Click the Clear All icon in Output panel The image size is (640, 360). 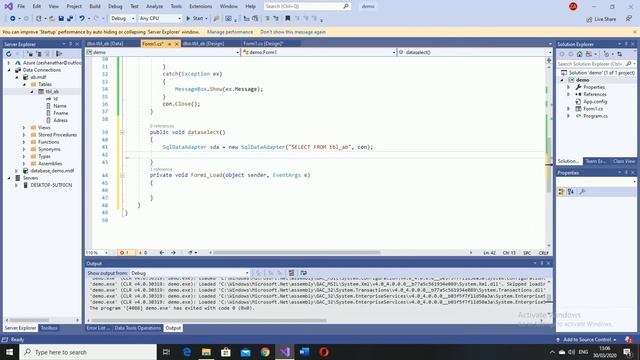tap(291, 273)
